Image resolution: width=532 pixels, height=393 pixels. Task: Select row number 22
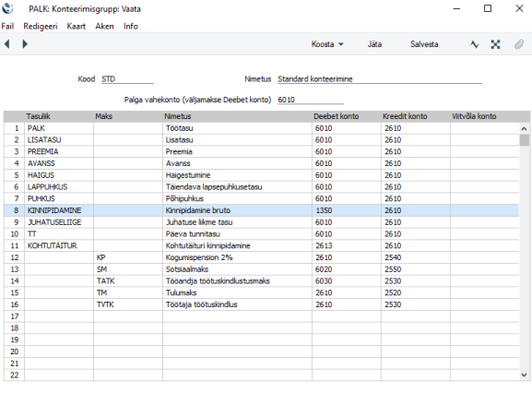pyautogui.click(x=14, y=375)
